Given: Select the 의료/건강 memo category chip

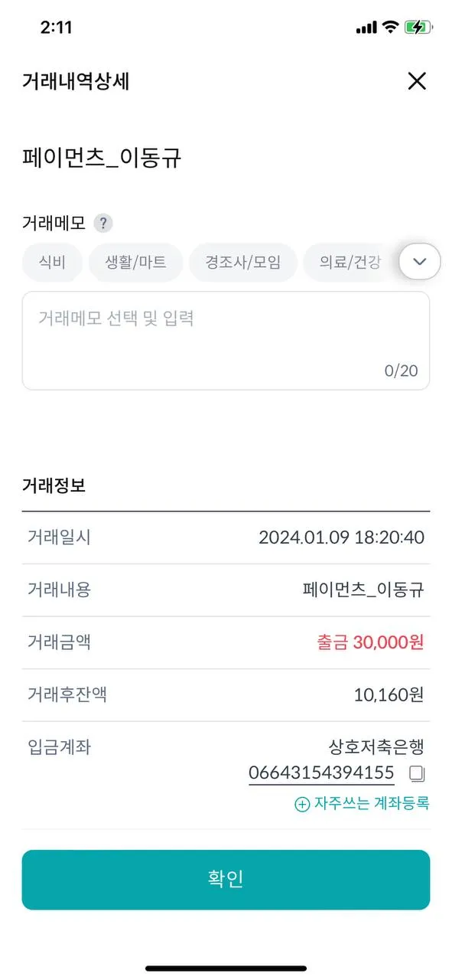Looking at the screenshot, I should click(x=351, y=263).
